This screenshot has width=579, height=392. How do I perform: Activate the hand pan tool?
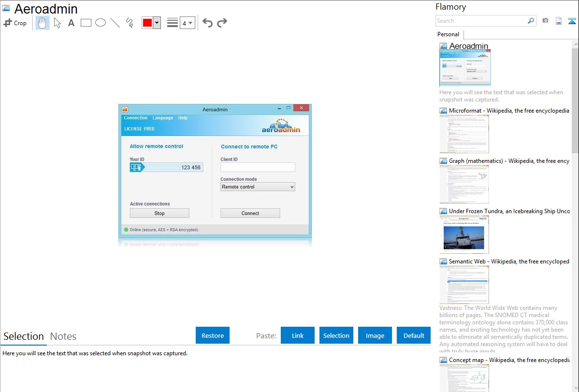point(42,23)
